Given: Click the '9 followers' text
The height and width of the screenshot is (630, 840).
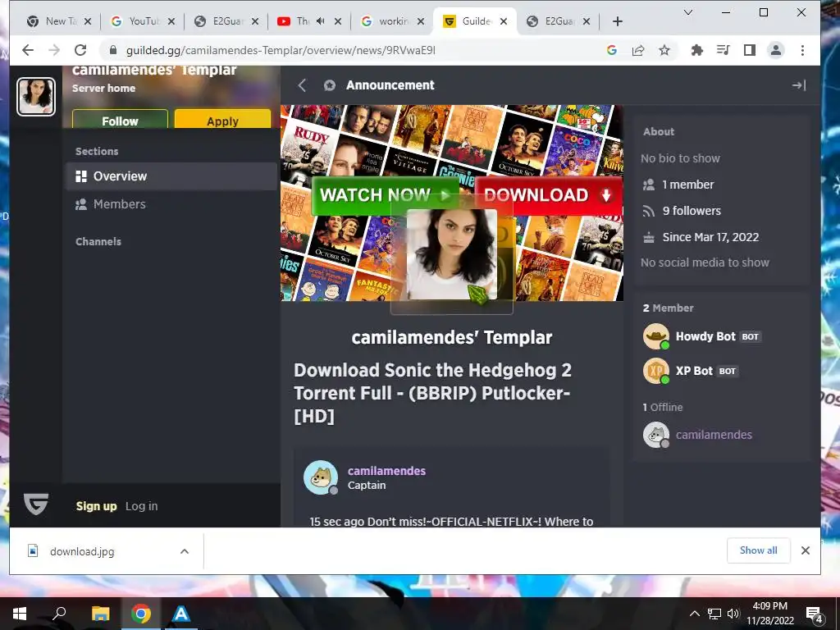Looking at the screenshot, I should [x=692, y=211].
